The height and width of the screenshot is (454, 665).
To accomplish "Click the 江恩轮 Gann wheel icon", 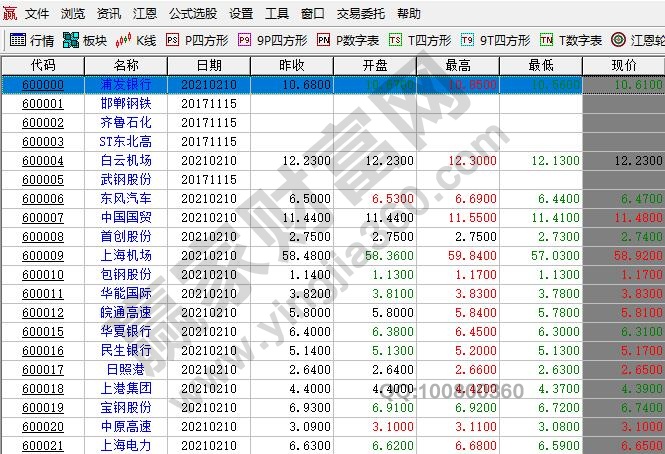I will click(618, 40).
